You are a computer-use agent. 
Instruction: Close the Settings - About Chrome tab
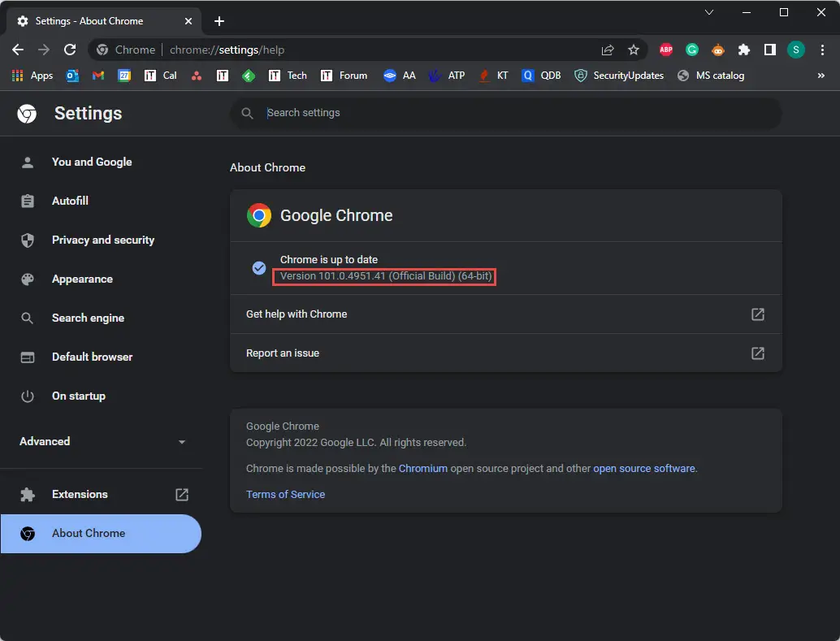click(188, 21)
